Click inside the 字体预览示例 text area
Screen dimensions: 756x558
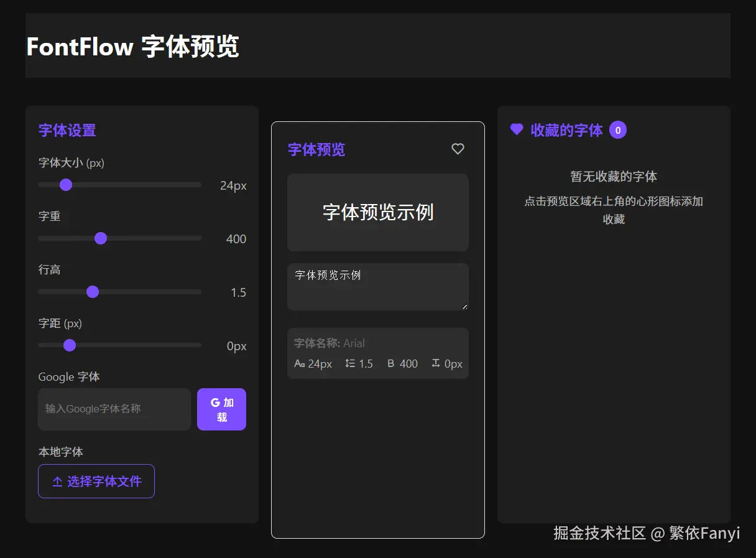click(378, 286)
